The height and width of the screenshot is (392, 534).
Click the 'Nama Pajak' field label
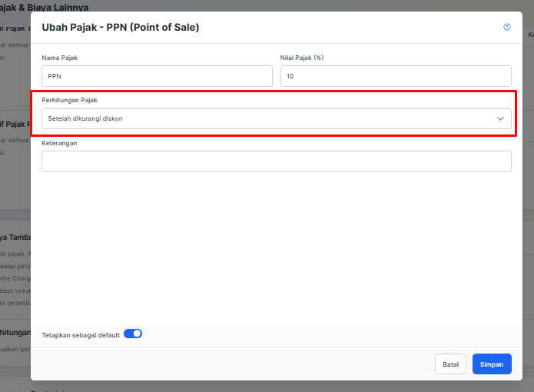(60, 58)
